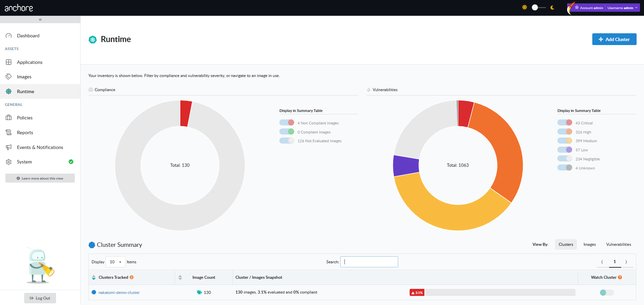Click the Images tag icon in sidebar
Image resolution: width=644 pixels, height=305 pixels.
[x=9, y=77]
